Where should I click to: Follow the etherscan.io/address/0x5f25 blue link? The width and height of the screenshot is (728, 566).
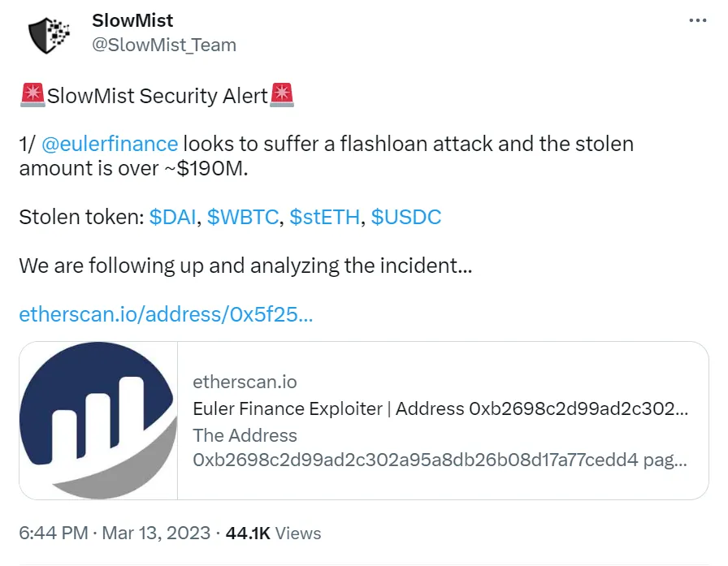[165, 314]
